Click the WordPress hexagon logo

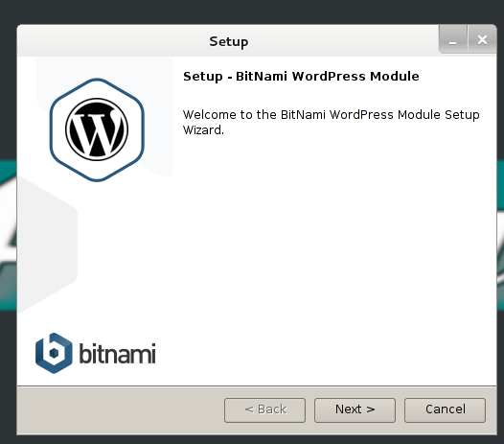97,130
